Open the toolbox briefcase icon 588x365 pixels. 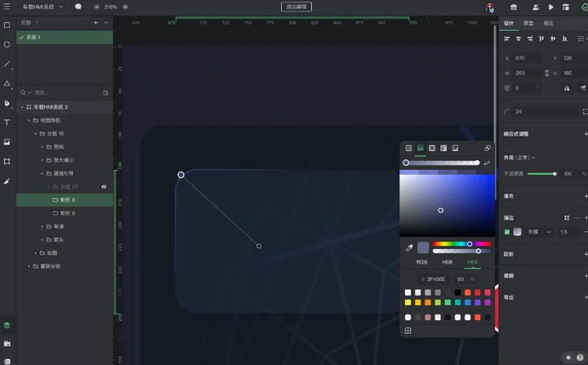[514, 7]
